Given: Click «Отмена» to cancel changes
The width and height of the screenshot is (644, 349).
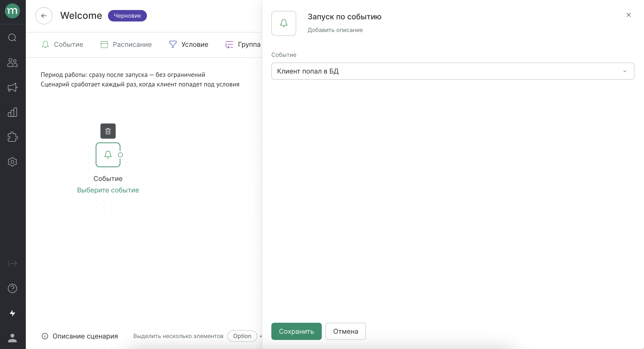Looking at the screenshot, I should (346, 331).
